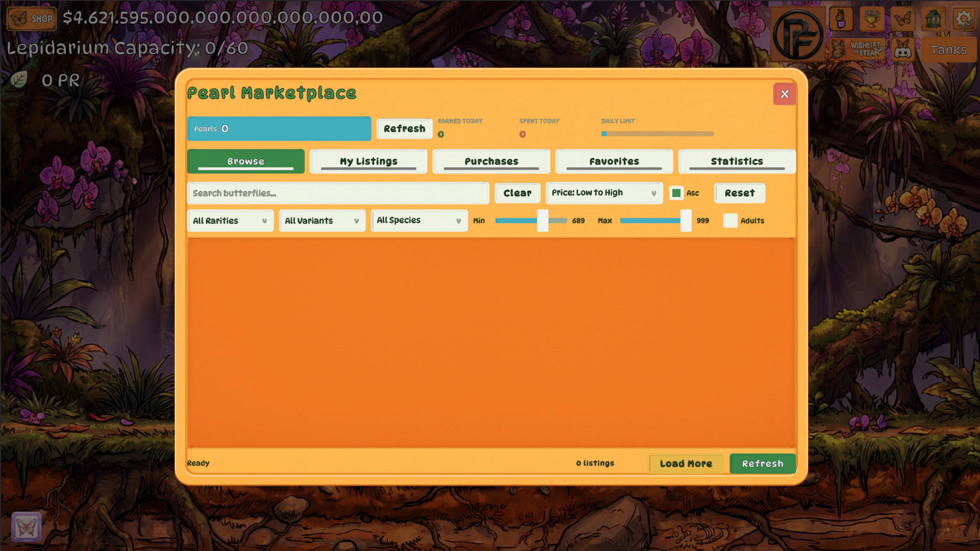Open the Twitch butterfly icon
Image resolution: width=980 pixels, height=551 pixels.
[x=841, y=19]
